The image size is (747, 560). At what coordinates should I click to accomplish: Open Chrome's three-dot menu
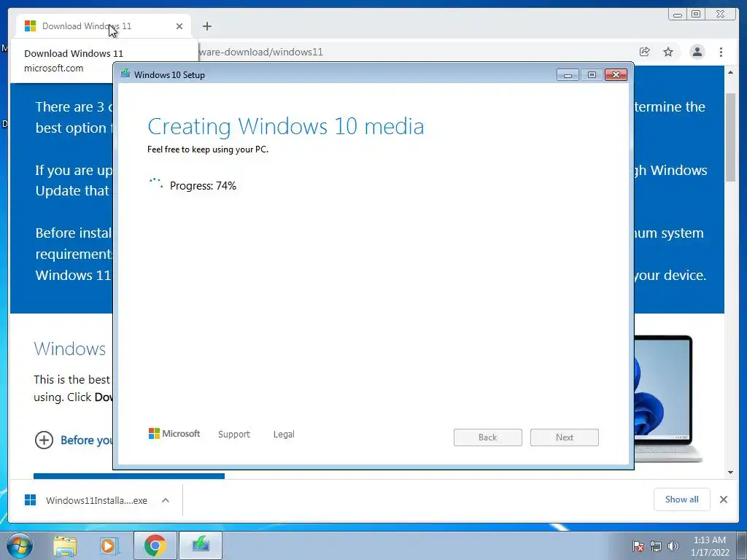coord(721,52)
